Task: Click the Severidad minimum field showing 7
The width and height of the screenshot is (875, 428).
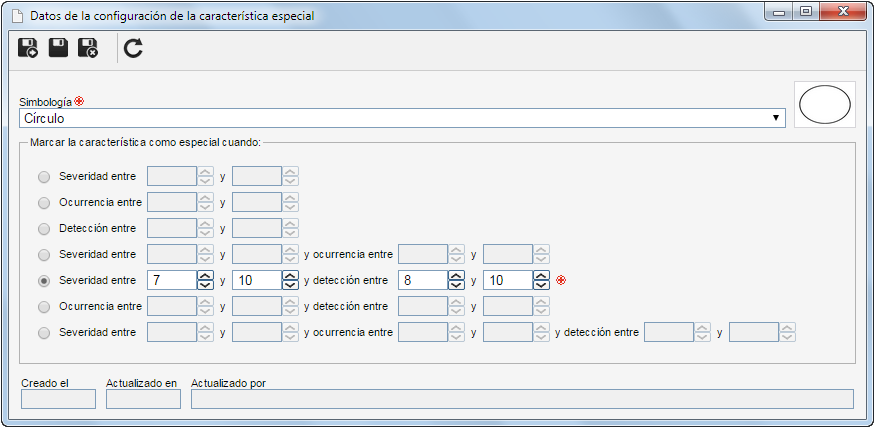Action: coord(172,280)
